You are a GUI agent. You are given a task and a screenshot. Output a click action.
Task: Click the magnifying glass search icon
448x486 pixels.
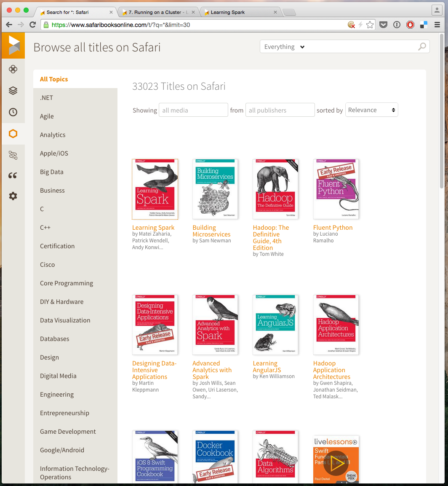(x=422, y=47)
